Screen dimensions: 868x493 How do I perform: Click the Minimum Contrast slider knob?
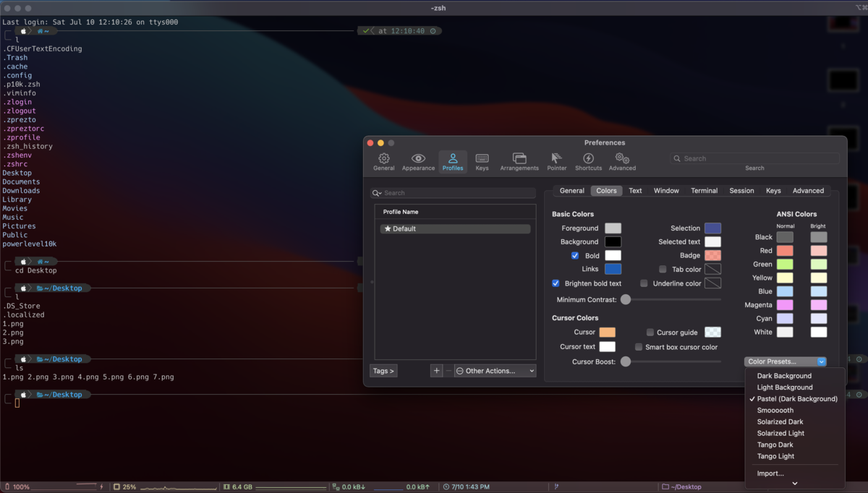(626, 299)
